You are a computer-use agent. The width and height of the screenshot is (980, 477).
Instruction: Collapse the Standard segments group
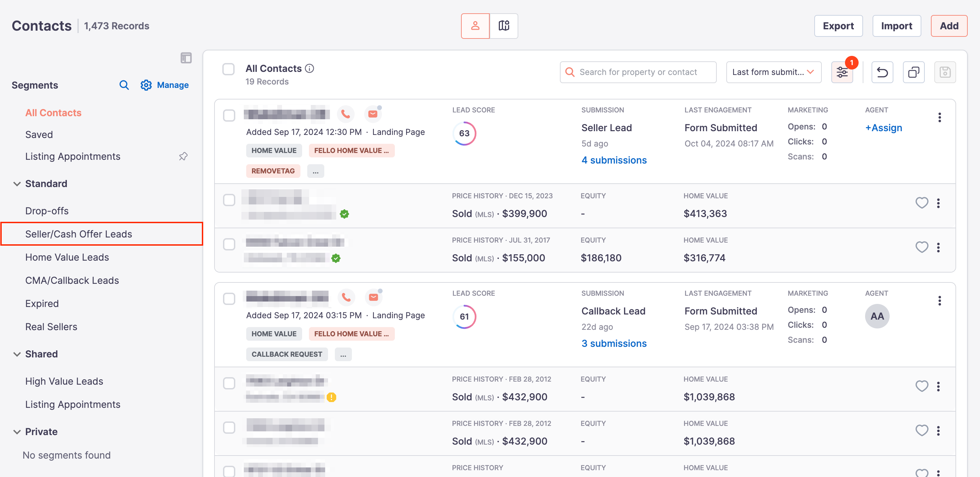[17, 184]
